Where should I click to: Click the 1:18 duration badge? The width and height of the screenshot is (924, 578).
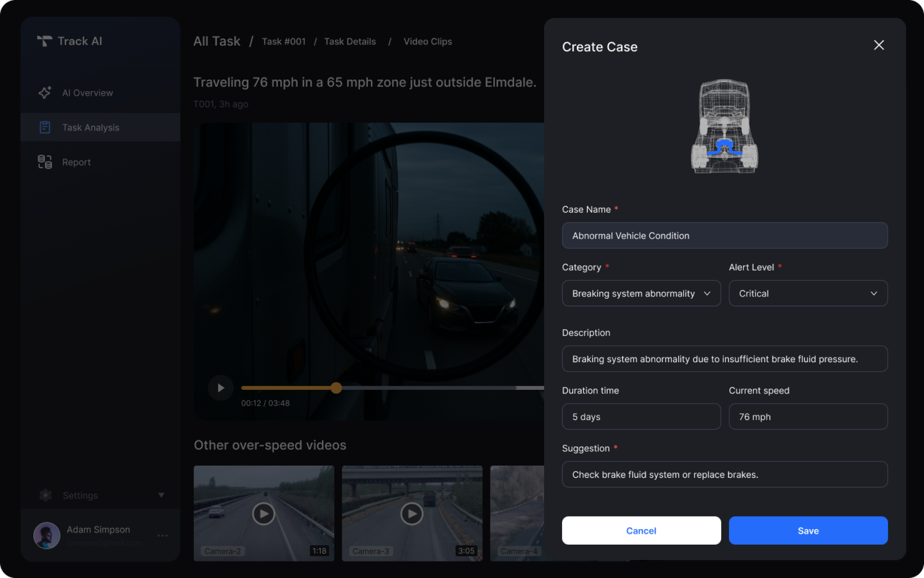click(319, 551)
